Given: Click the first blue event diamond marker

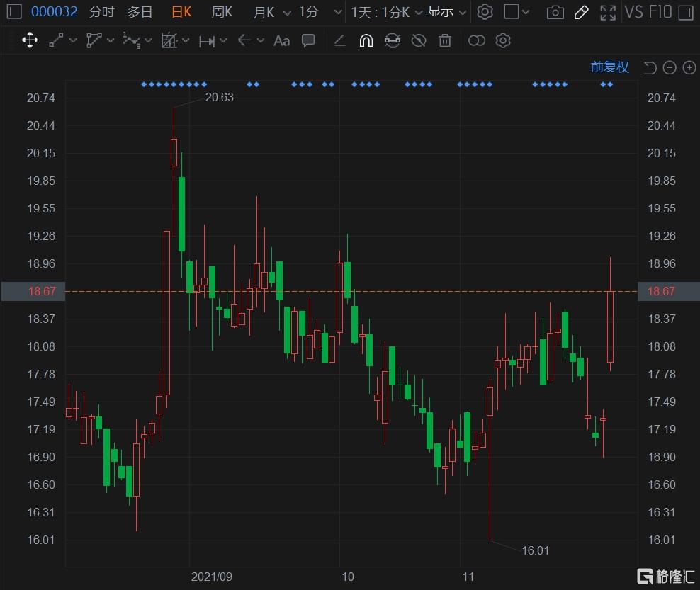Looking at the screenshot, I should click(x=144, y=84).
